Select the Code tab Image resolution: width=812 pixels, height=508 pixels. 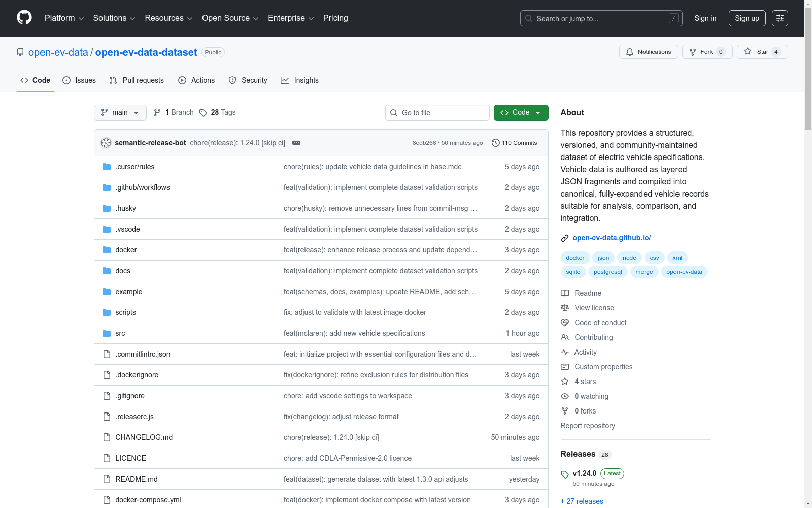tap(36, 80)
